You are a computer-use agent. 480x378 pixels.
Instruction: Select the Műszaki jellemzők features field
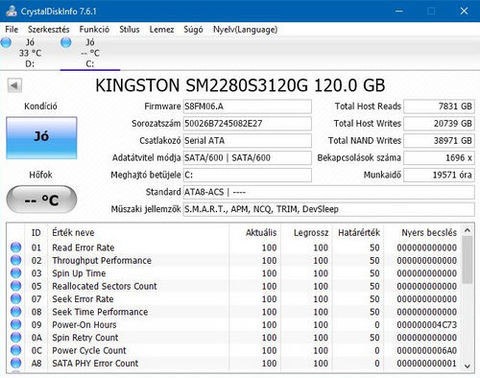(329, 209)
